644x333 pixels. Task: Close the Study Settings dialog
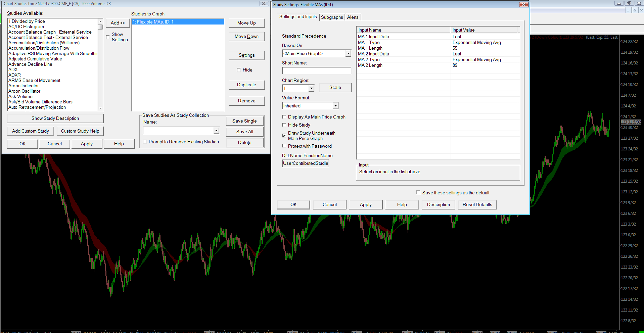524,4
